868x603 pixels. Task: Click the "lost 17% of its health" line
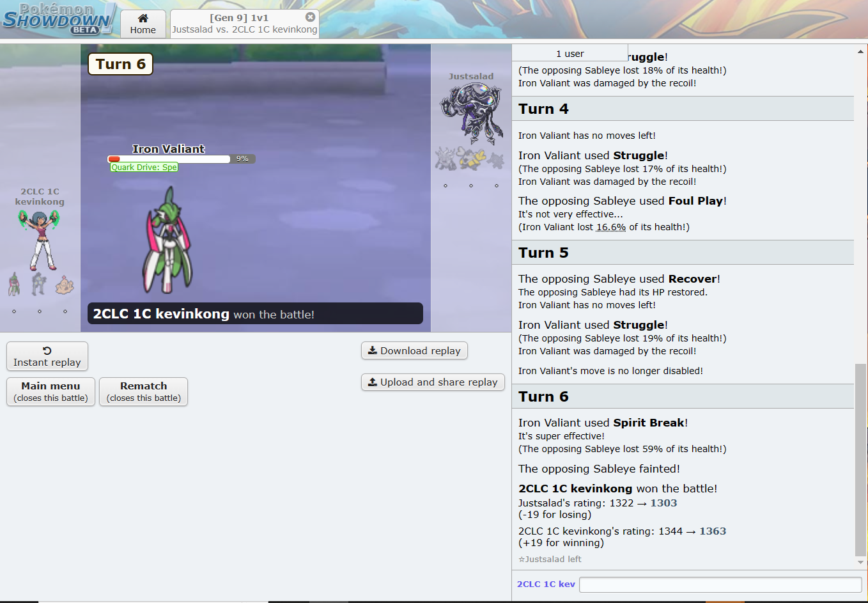coord(622,169)
